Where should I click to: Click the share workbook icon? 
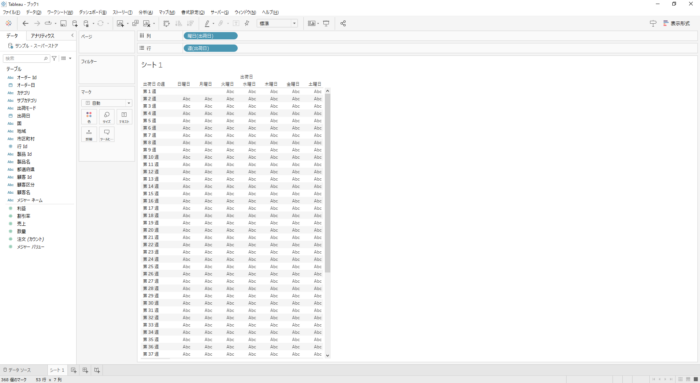[x=343, y=23]
